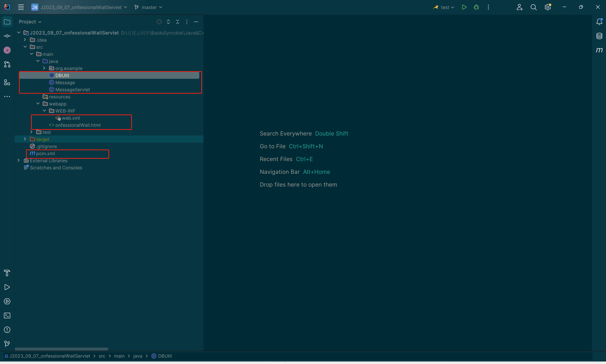Image resolution: width=606 pixels, height=364 pixels.
Task: Open the master branch dropdown
Action: [148, 7]
